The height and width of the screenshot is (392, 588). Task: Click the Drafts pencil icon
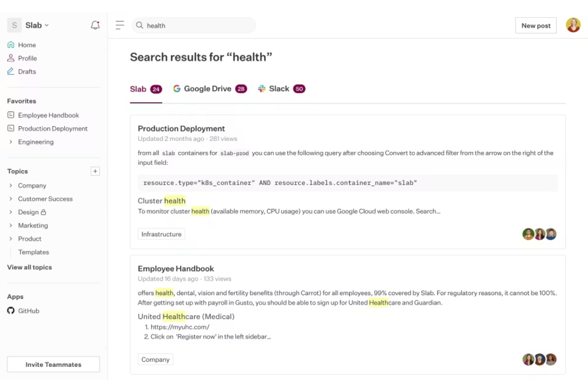coord(11,71)
